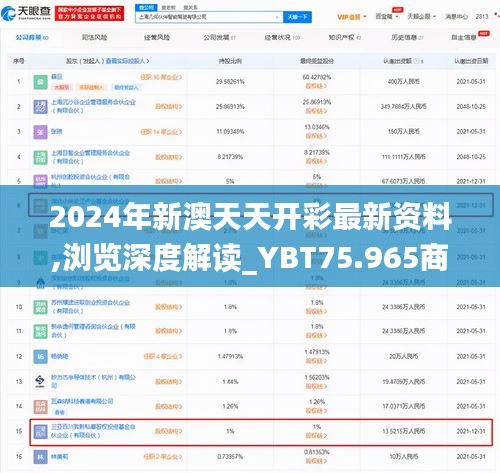Click the 大股东 tag in row 1
Viewport: 500px width, 473px height.
(x=62, y=87)
